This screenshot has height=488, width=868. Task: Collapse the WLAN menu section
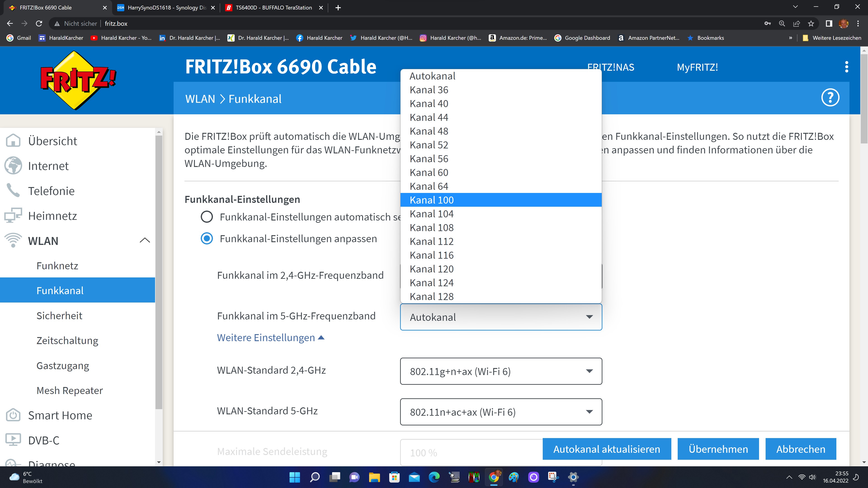click(x=145, y=241)
